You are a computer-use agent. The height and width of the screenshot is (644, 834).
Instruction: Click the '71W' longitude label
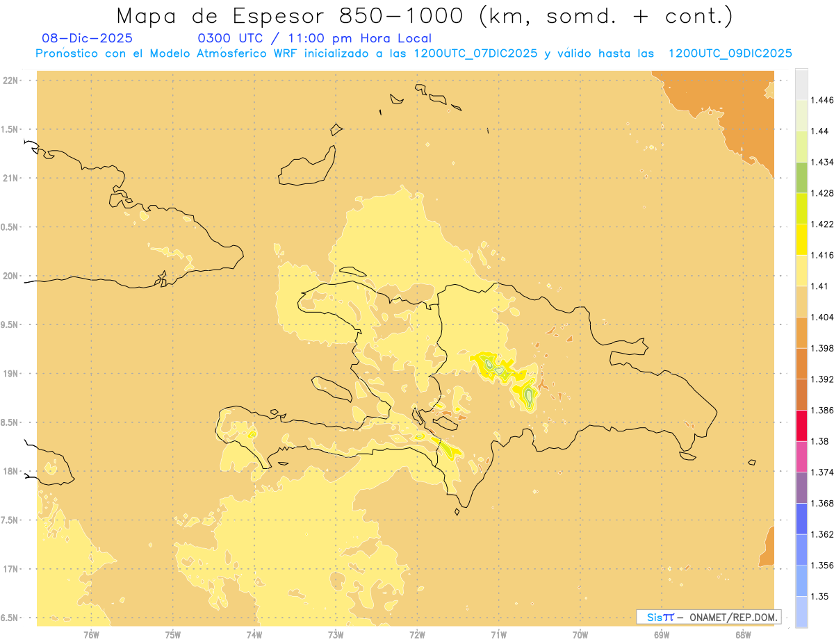pos(498,634)
